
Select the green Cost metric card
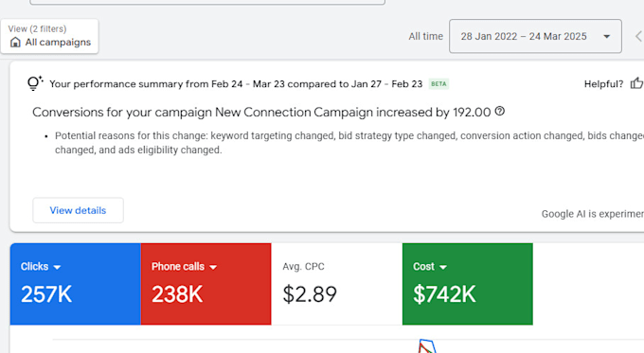point(468,284)
